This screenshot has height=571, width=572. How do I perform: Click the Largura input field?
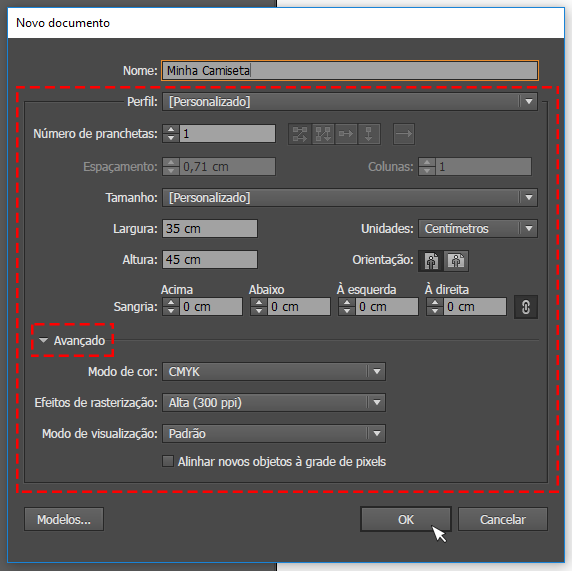coord(210,229)
